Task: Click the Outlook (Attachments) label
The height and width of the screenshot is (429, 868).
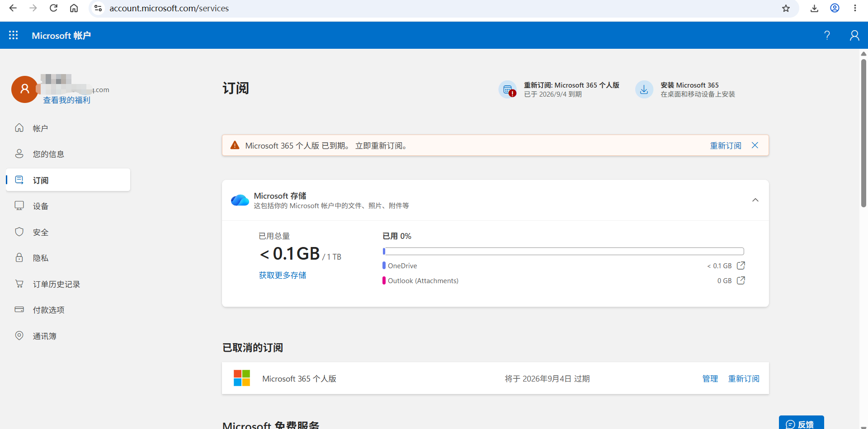Action: coord(423,280)
